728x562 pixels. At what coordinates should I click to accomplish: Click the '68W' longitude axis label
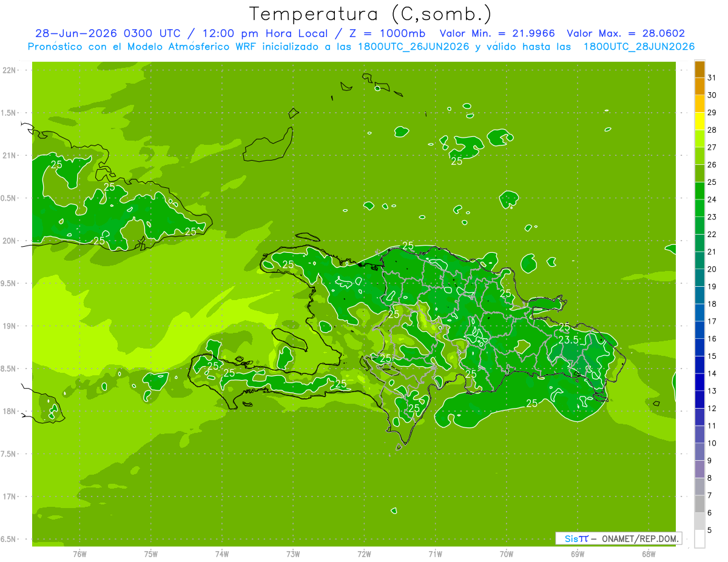tap(649, 554)
